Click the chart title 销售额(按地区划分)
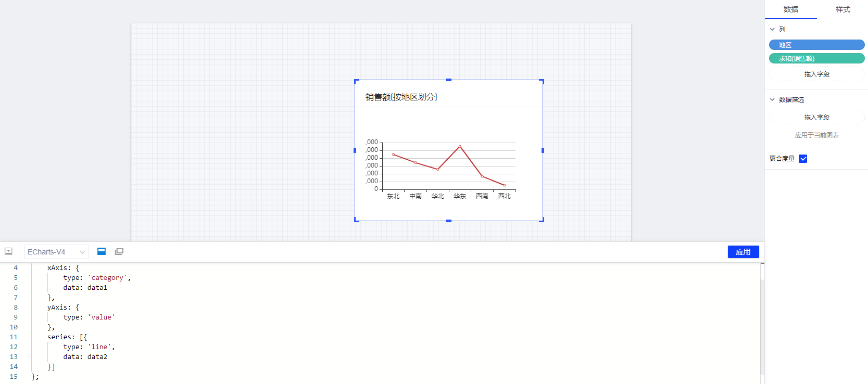Viewport: 868px width, 384px height. (x=401, y=97)
